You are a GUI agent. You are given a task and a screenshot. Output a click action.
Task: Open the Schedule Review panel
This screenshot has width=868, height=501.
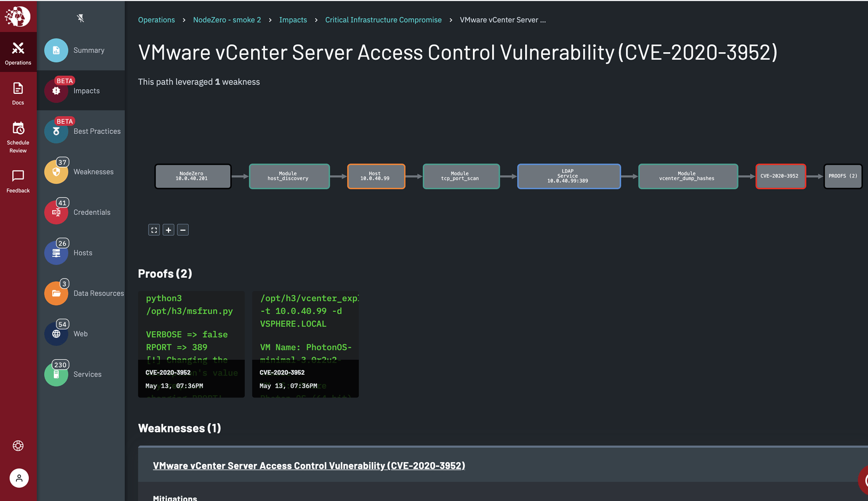coord(18,137)
